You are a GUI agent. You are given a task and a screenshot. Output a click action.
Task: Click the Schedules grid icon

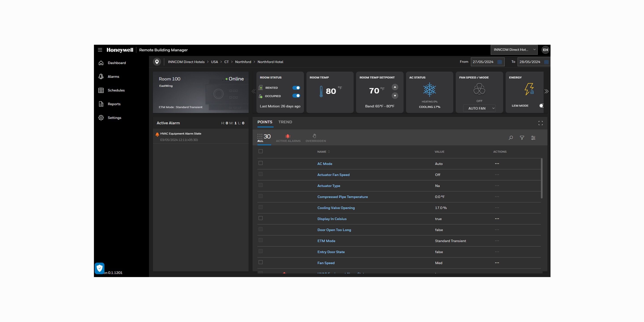pos(101,90)
